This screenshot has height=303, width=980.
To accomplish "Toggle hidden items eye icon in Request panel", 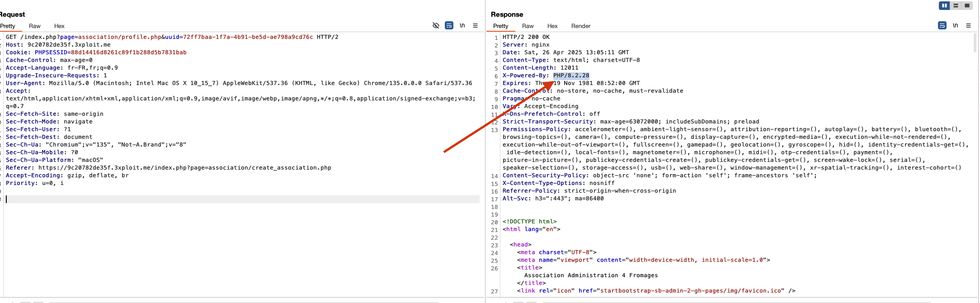I will point(436,26).
